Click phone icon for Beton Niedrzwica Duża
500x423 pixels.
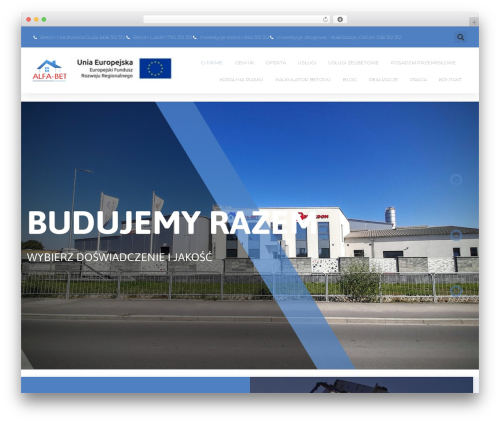pos(35,37)
